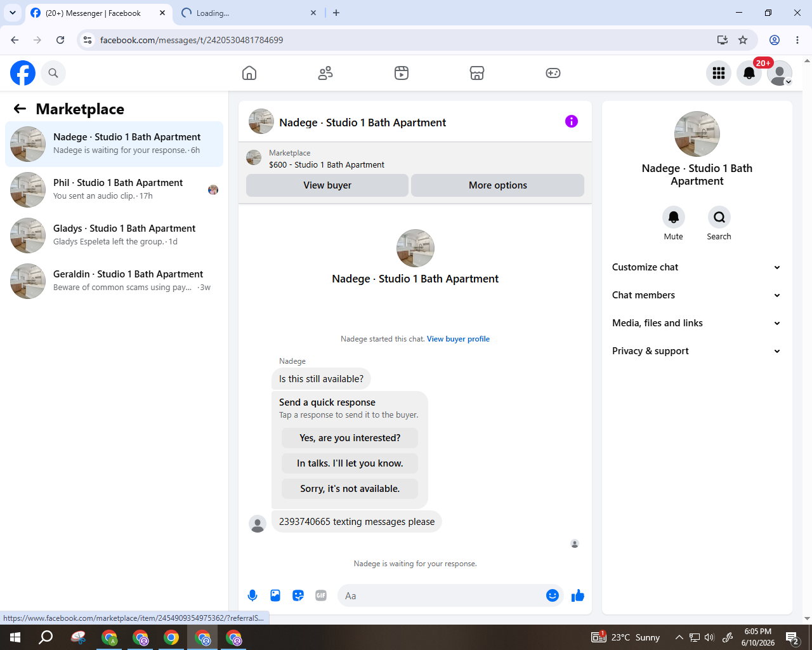Switch to the Loading browser tab
The image size is (812, 650).
249,13
